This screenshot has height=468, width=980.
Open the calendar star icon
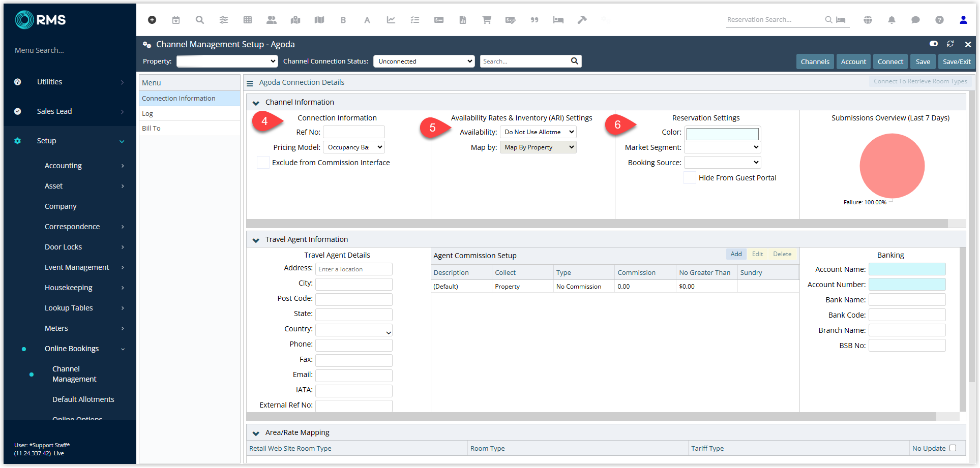[176, 20]
